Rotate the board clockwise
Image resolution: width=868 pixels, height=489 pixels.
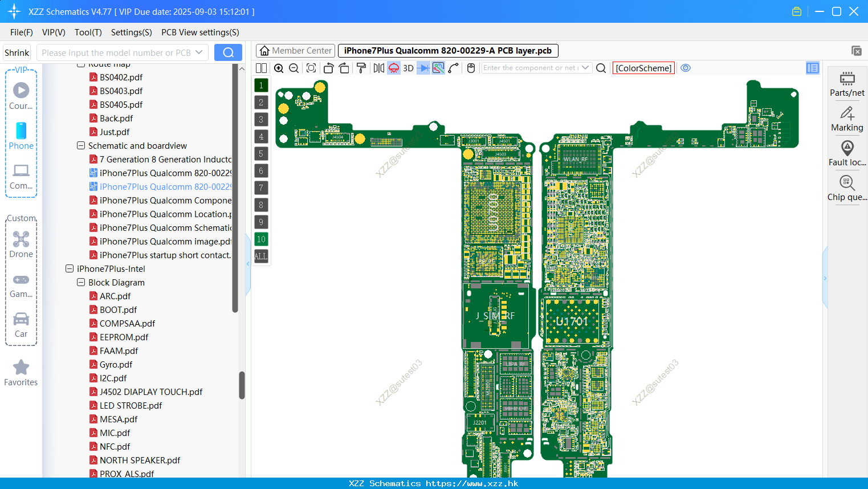tap(344, 68)
